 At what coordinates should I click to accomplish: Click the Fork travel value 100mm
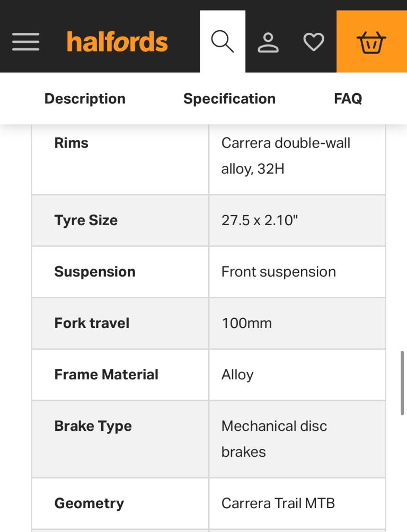coord(246,323)
